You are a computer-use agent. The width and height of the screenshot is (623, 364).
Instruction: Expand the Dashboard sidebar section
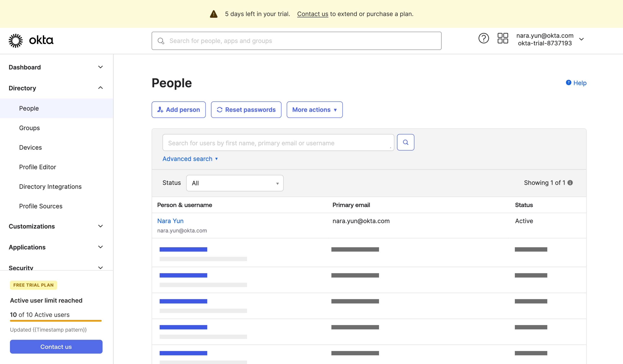pyautogui.click(x=100, y=67)
